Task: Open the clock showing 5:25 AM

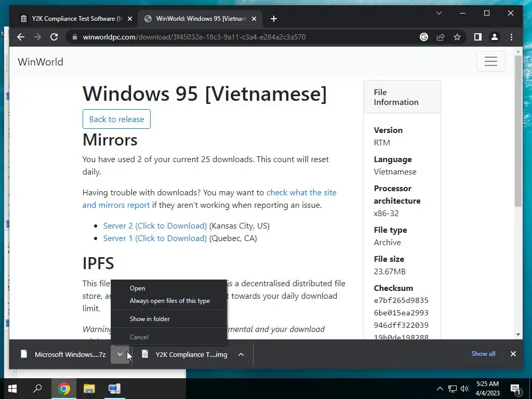Action: pyautogui.click(x=487, y=389)
